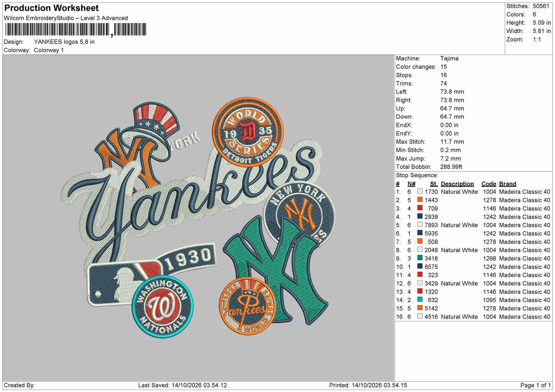
Task: Click stitch count 8575 in stop 10
Action: [x=432, y=267]
